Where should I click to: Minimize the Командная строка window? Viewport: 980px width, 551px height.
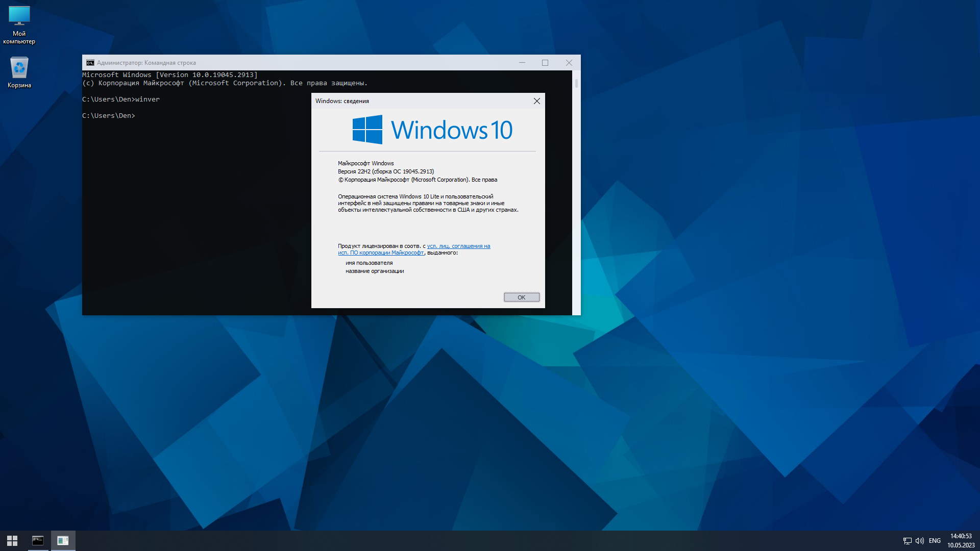pyautogui.click(x=522, y=63)
